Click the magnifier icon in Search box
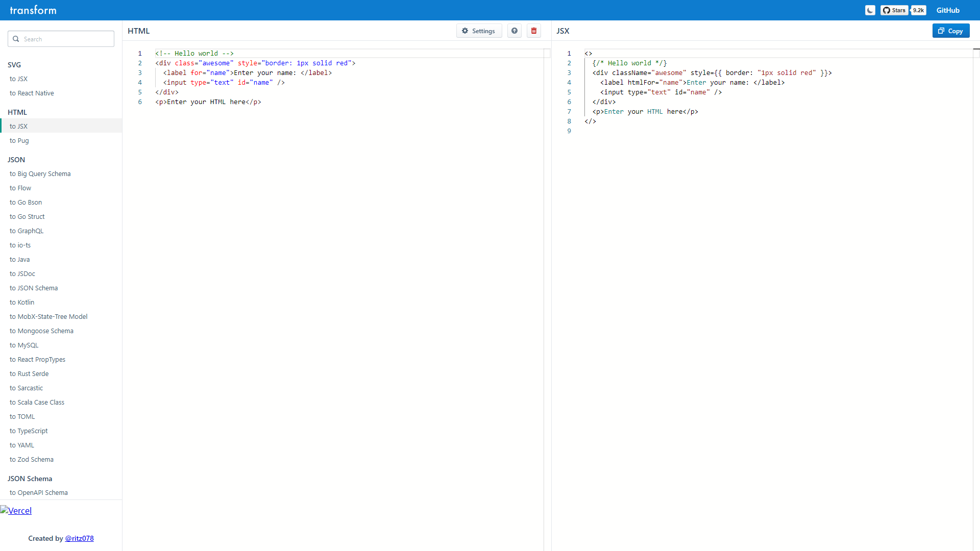Viewport: 980px width, 551px height. 16,39
